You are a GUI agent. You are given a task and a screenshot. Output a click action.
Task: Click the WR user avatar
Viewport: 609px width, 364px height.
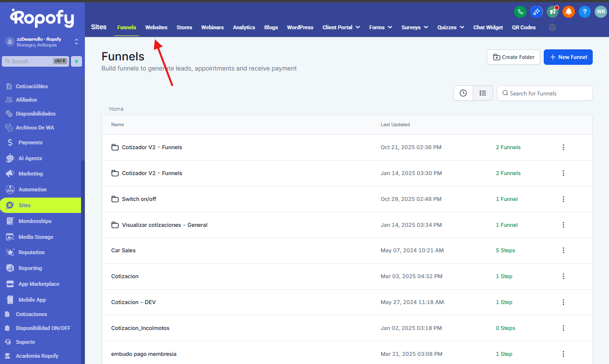coord(600,12)
